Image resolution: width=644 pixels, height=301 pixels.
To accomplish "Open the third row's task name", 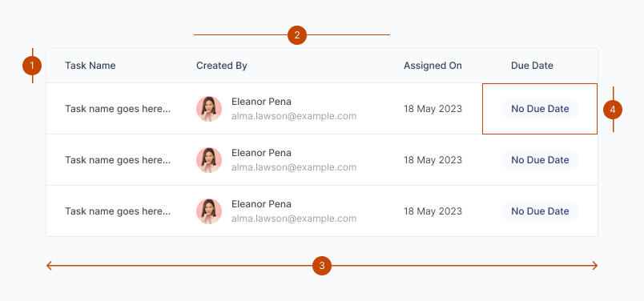I will (118, 211).
